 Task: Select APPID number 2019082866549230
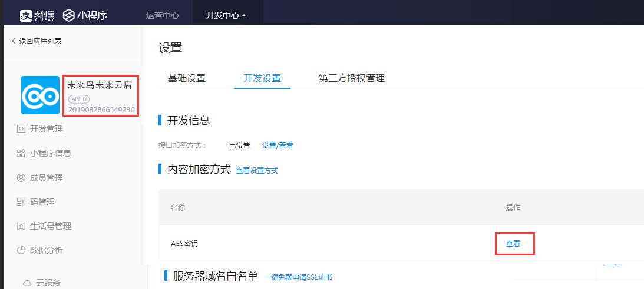click(x=101, y=109)
